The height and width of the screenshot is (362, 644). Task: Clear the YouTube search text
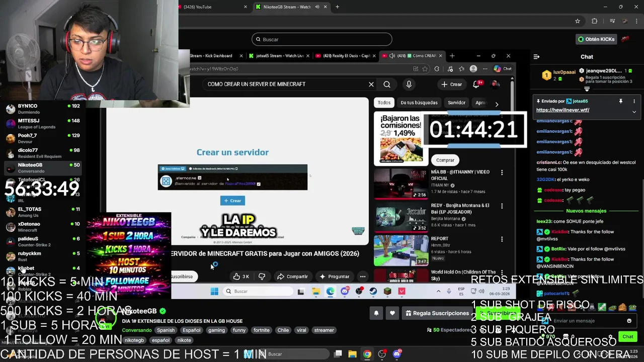(371, 84)
